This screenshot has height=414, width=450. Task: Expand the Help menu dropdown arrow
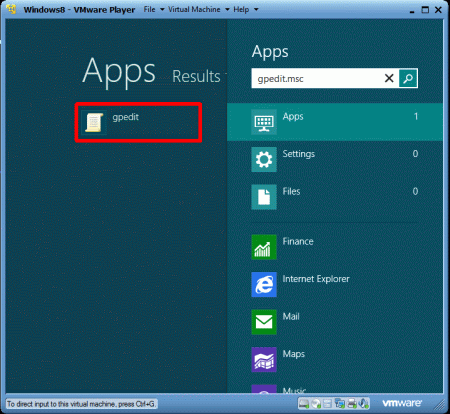pyautogui.click(x=256, y=9)
